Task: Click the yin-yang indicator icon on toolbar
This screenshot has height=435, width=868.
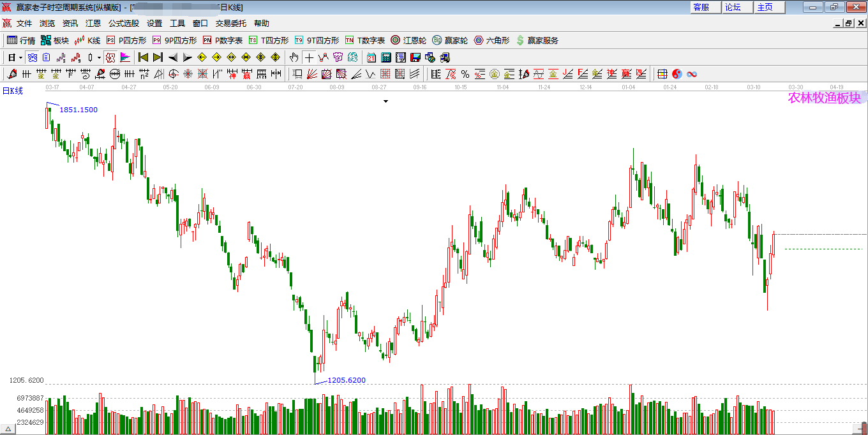Action: (x=677, y=74)
